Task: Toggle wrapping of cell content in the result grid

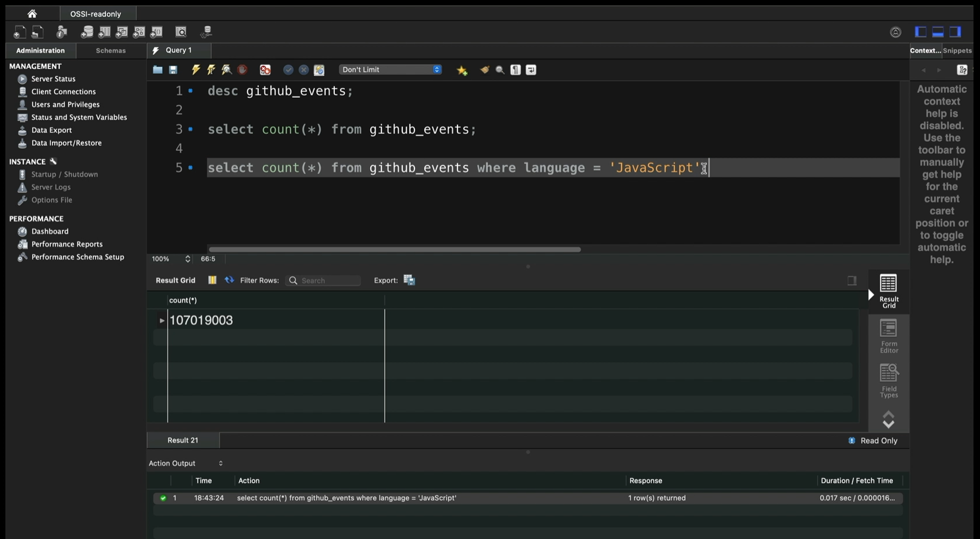Action: coord(852,281)
